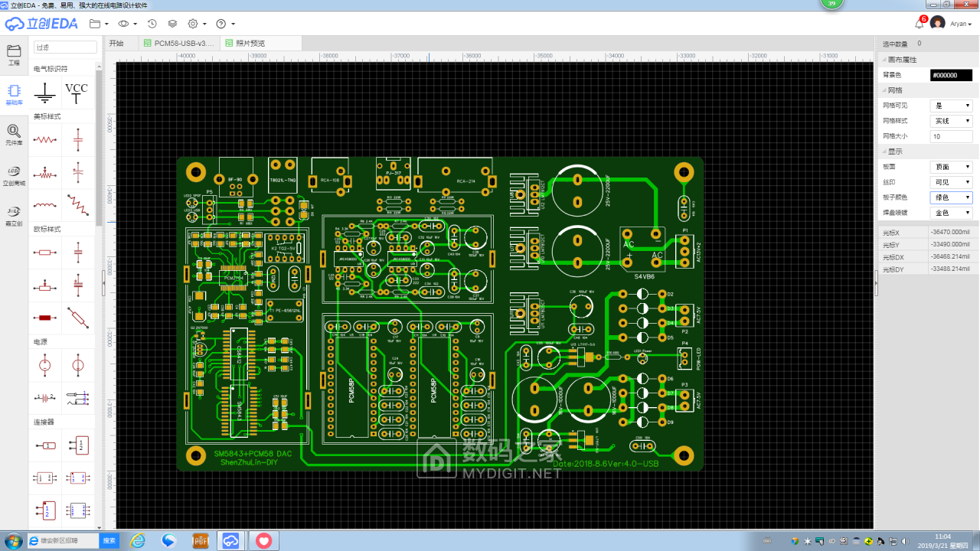Viewport: 980px width, 551px height.
Task: Select the EU-style capacitor symbol
Action: pyautogui.click(x=77, y=252)
